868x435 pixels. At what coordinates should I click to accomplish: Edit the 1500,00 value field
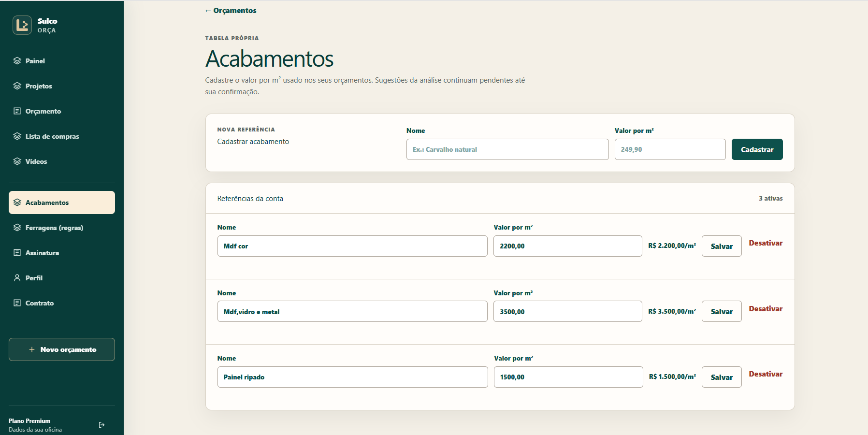[568, 377]
